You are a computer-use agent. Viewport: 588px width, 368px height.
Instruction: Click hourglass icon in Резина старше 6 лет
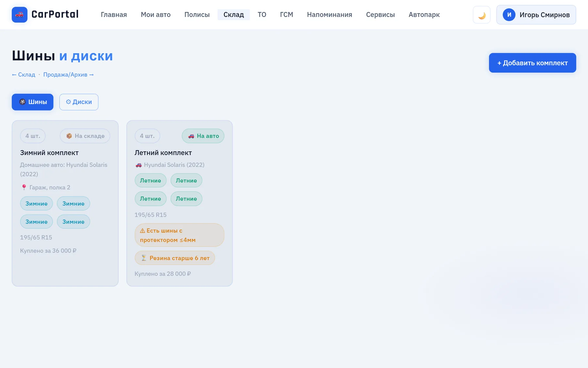(144, 258)
